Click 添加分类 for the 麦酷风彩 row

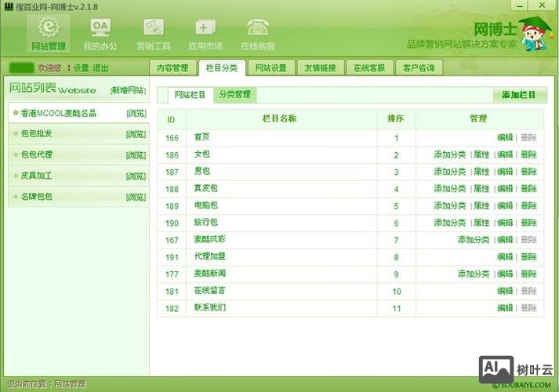[474, 240]
